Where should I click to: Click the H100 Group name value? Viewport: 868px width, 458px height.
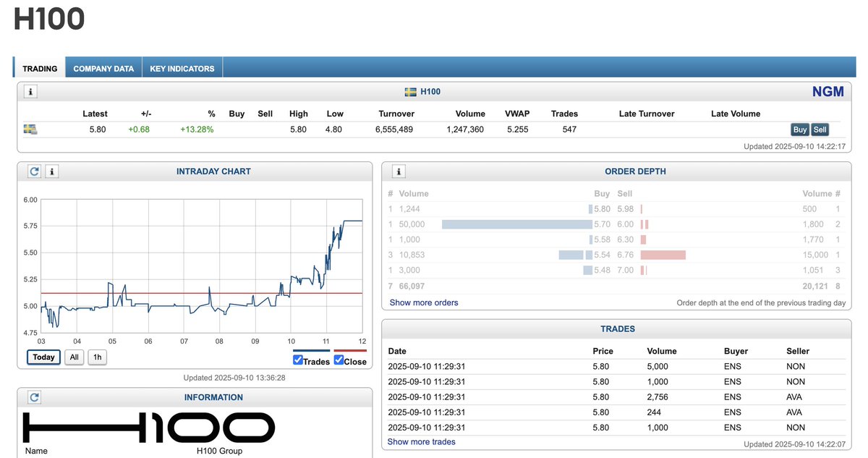click(219, 451)
